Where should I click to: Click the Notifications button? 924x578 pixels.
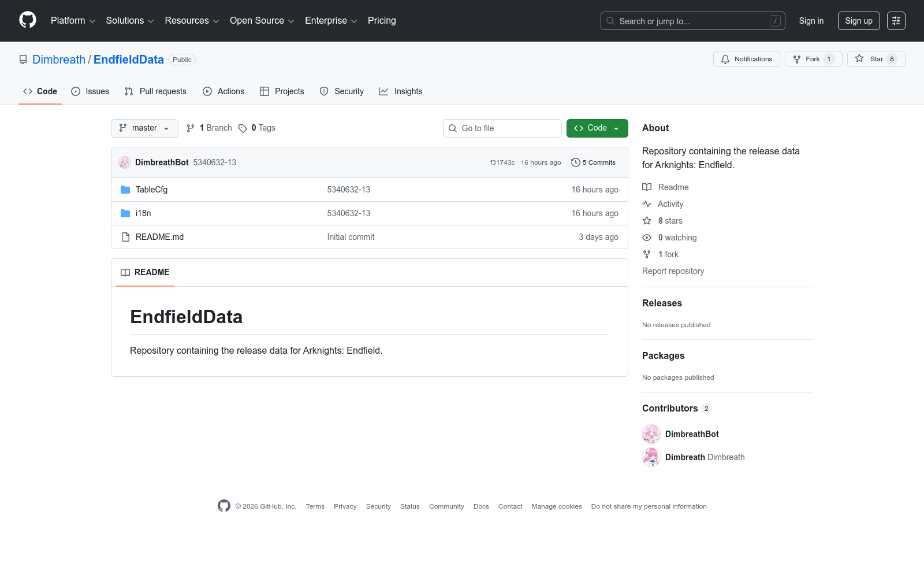(747, 59)
